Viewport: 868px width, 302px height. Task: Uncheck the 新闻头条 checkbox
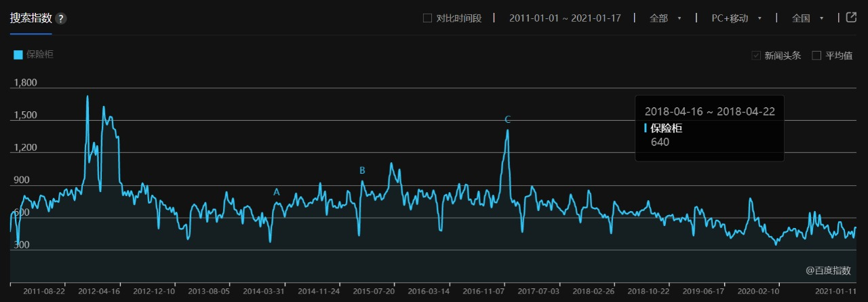(756, 56)
